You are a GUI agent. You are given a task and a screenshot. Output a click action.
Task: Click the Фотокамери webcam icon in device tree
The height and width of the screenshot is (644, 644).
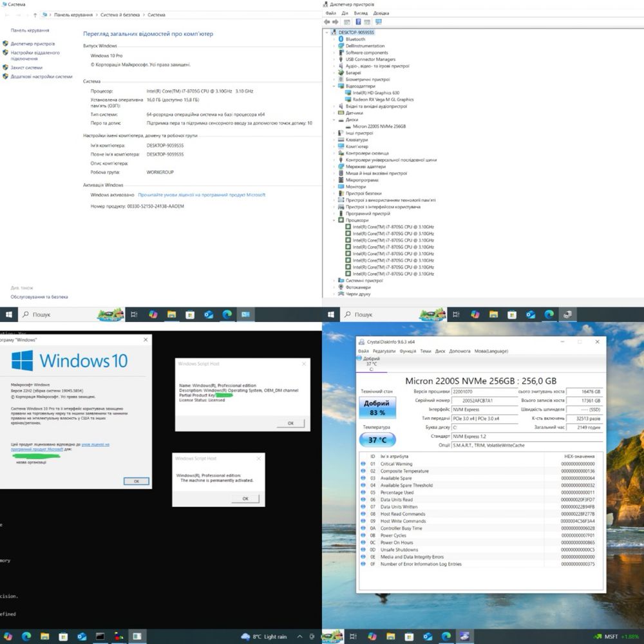(341, 287)
